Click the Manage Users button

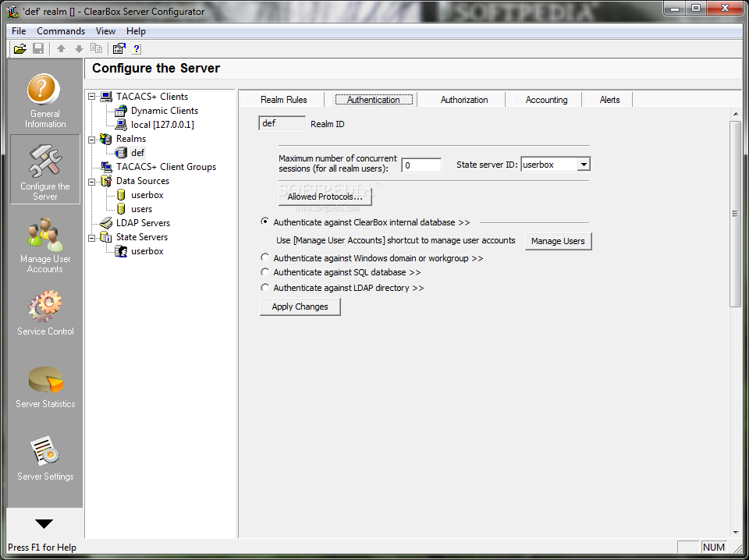coord(558,241)
